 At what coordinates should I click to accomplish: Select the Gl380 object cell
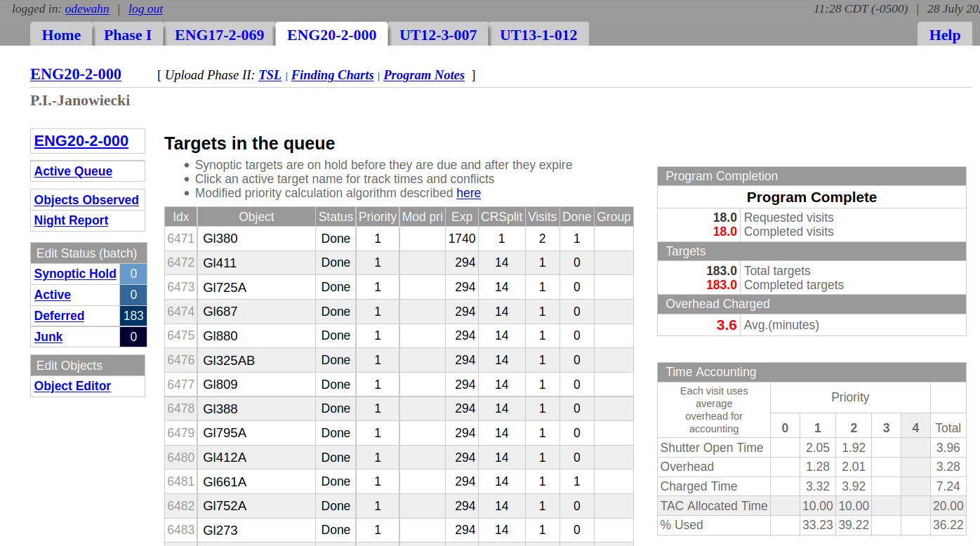256,239
